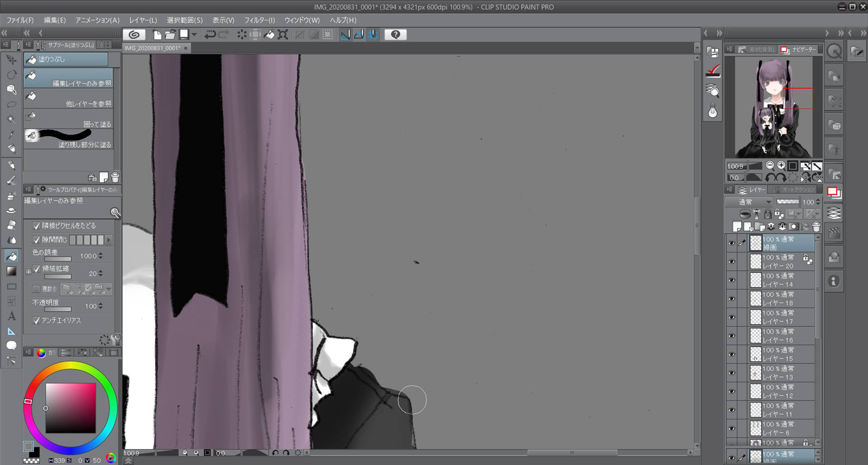868x465 pixels.
Task: Uncheck the アンチエイリアス checkbox
Action: click(x=36, y=321)
